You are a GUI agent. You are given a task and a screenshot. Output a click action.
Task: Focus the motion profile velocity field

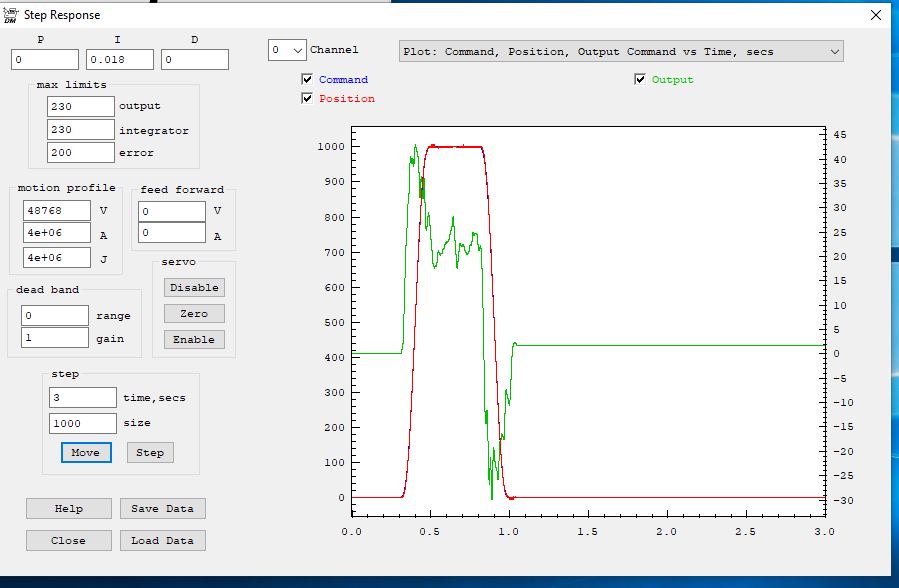56,210
